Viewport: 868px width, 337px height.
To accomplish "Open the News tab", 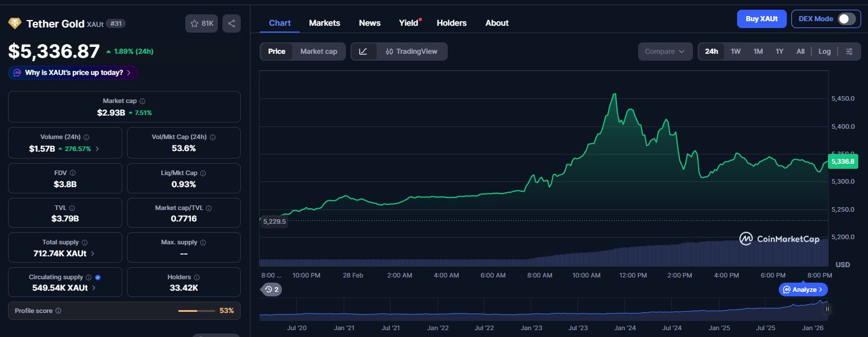I will click(369, 23).
